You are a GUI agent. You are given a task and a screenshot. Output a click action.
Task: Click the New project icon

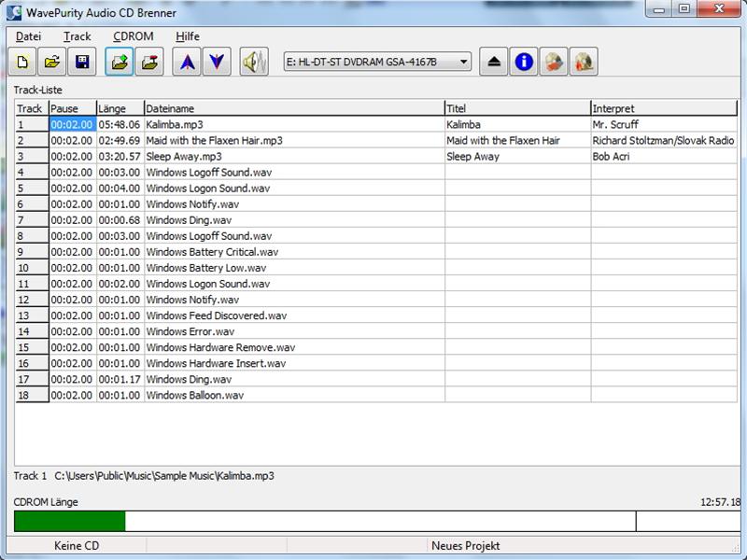22,62
